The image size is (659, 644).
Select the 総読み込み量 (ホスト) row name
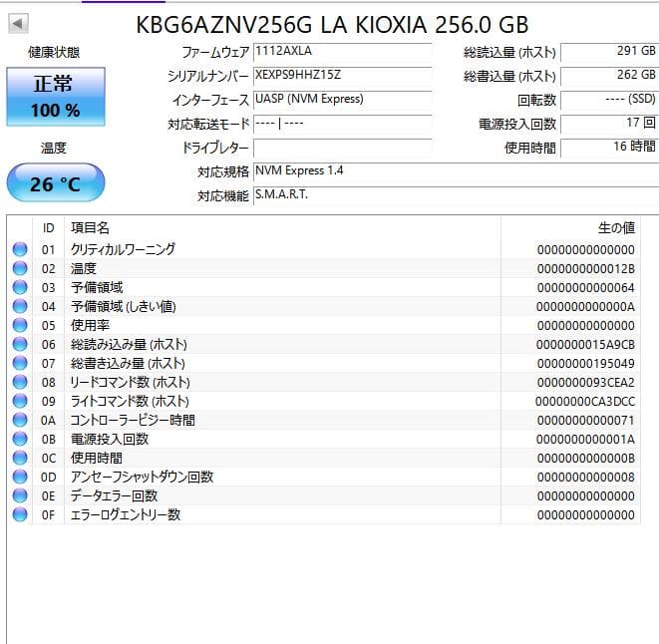click(x=129, y=344)
